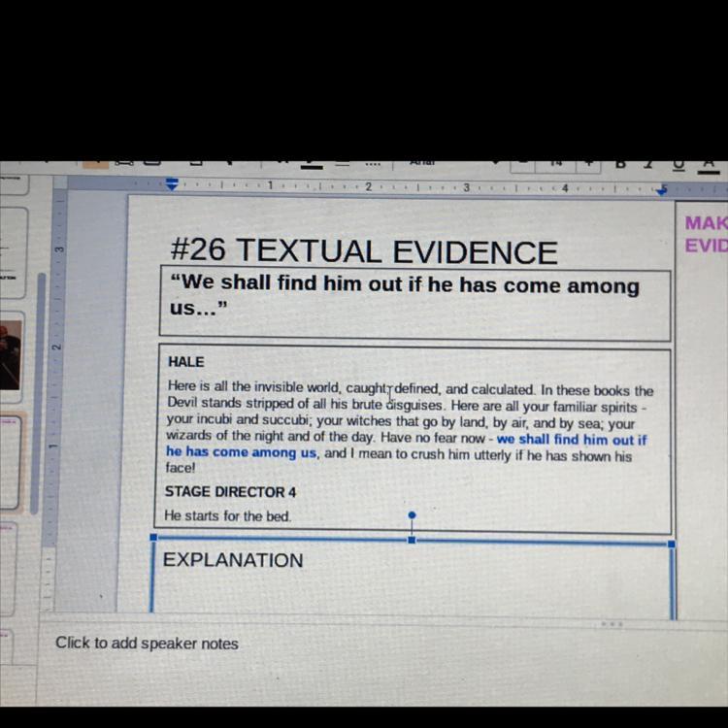Toggle Bold formatting in the toolbar

point(620,164)
